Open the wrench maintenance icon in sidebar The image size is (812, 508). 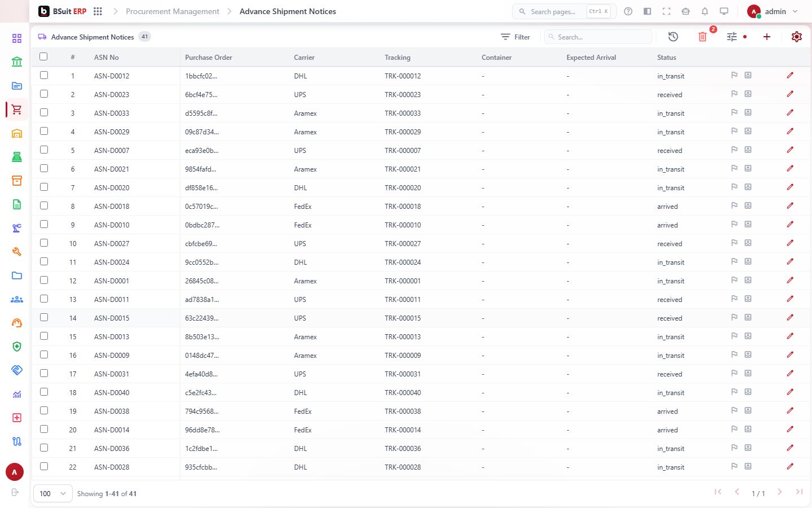[x=17, y=252]
